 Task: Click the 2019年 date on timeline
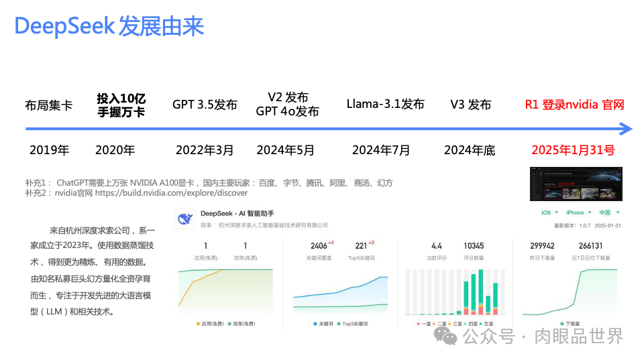click(49, 149)
